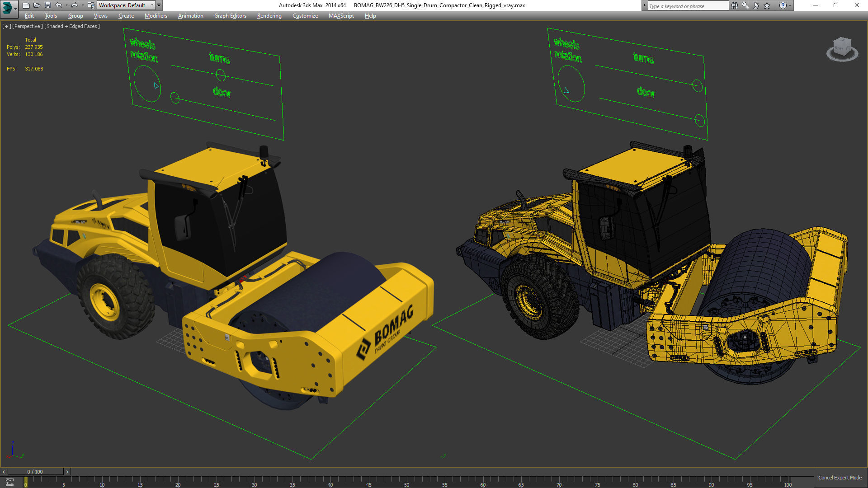Click the binoculars search icon
The width and height of the screenshot is (868, 488).
tap(735, 5)
